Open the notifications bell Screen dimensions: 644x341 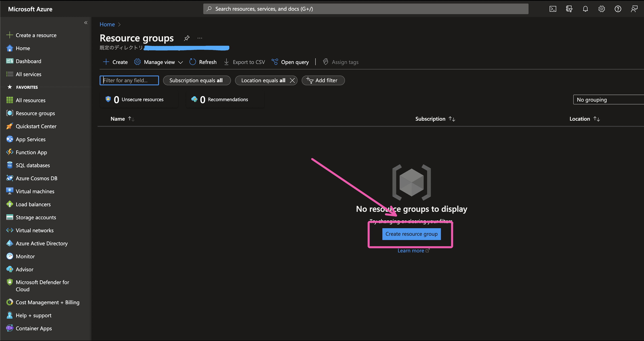point(585,9)
